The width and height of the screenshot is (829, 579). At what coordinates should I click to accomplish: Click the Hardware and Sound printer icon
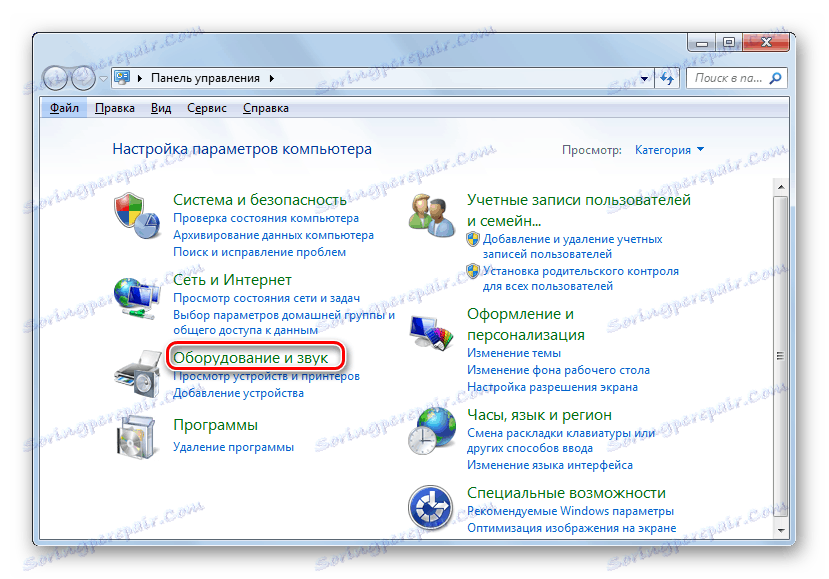[x=137, y=374]
